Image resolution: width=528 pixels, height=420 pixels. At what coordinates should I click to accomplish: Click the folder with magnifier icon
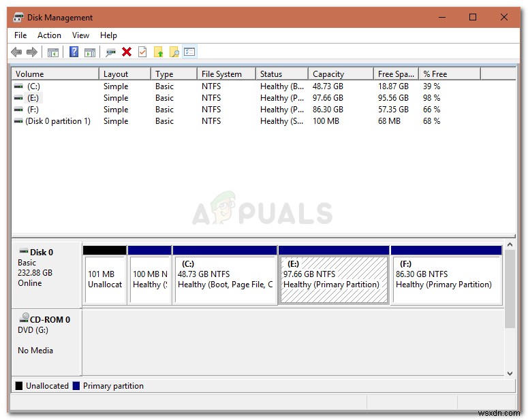point(174,52)
